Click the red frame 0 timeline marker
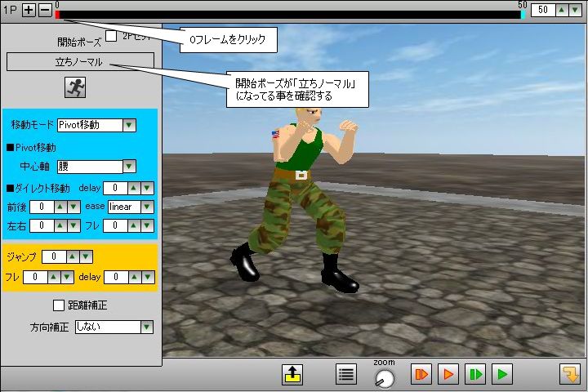 57,15
